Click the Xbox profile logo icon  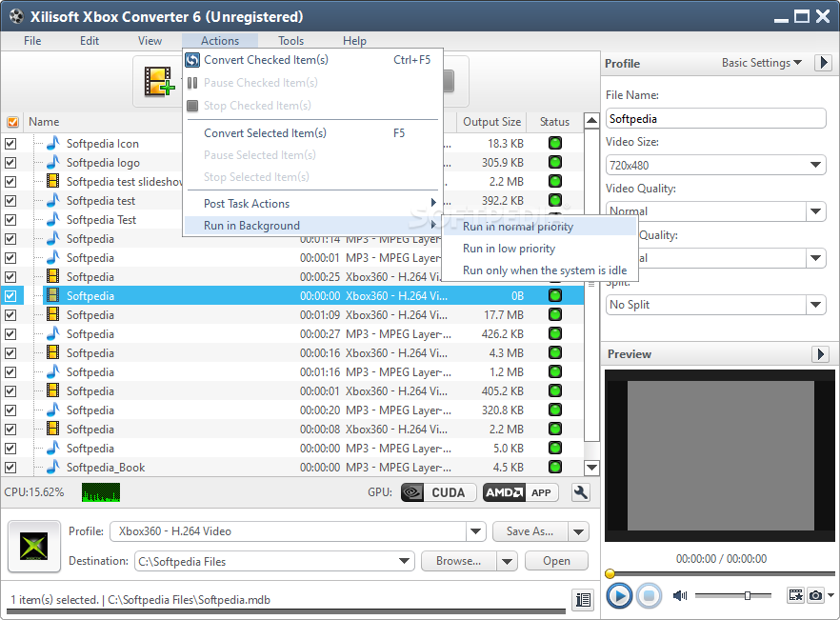click(33, 546)
